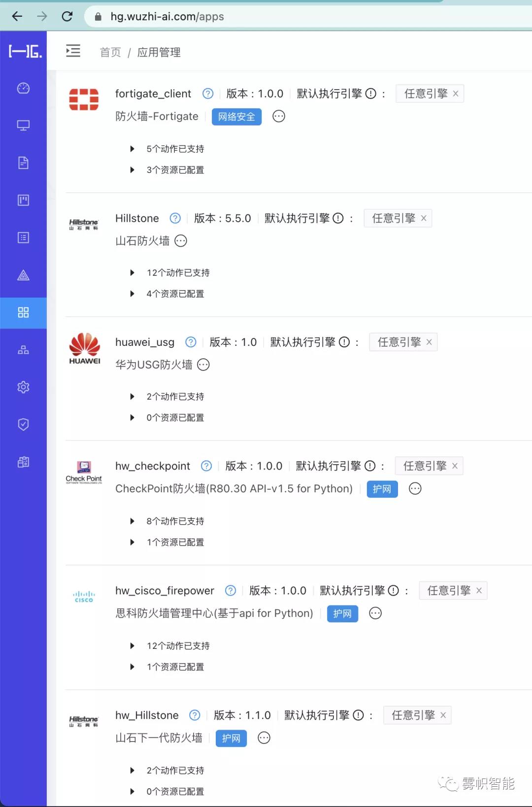
Task: Open the more options for 山石防火墙
Action: tap(181, 241)
